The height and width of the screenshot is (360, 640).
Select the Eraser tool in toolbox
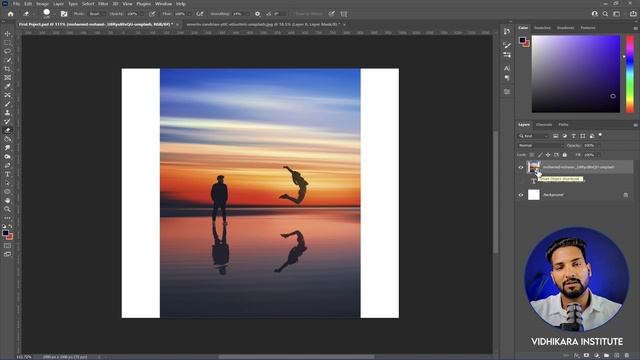[7, 130]
